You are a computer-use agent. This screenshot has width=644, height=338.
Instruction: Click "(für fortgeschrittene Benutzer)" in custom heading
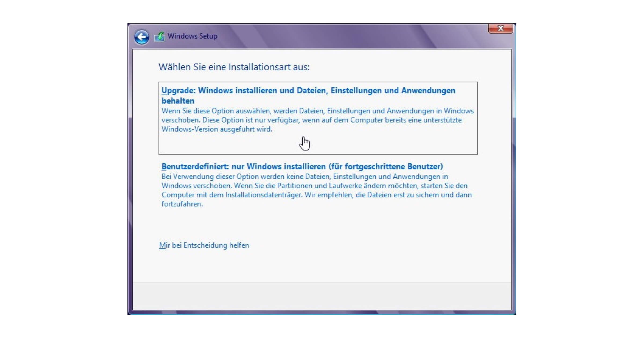386,167
